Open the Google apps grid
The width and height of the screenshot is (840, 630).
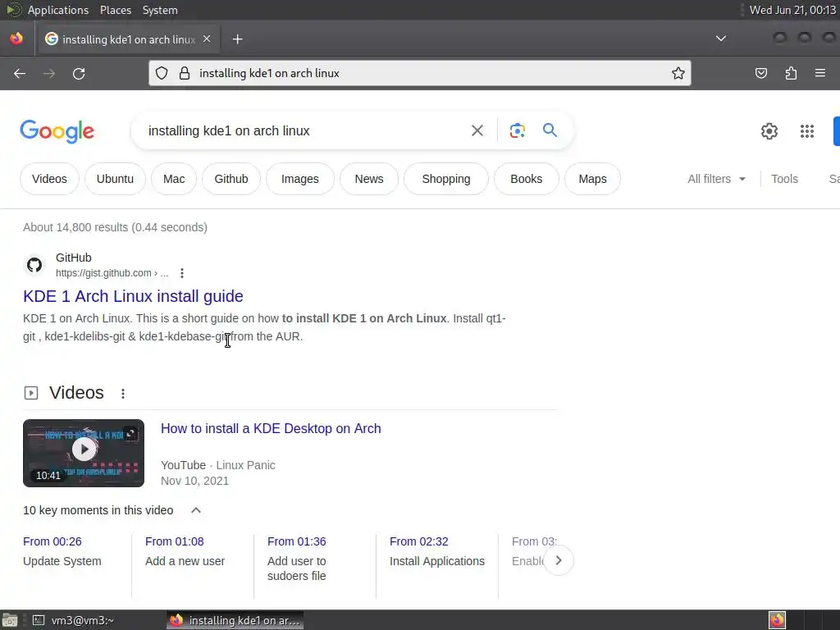pyautogui.click(x=807, y=130)
